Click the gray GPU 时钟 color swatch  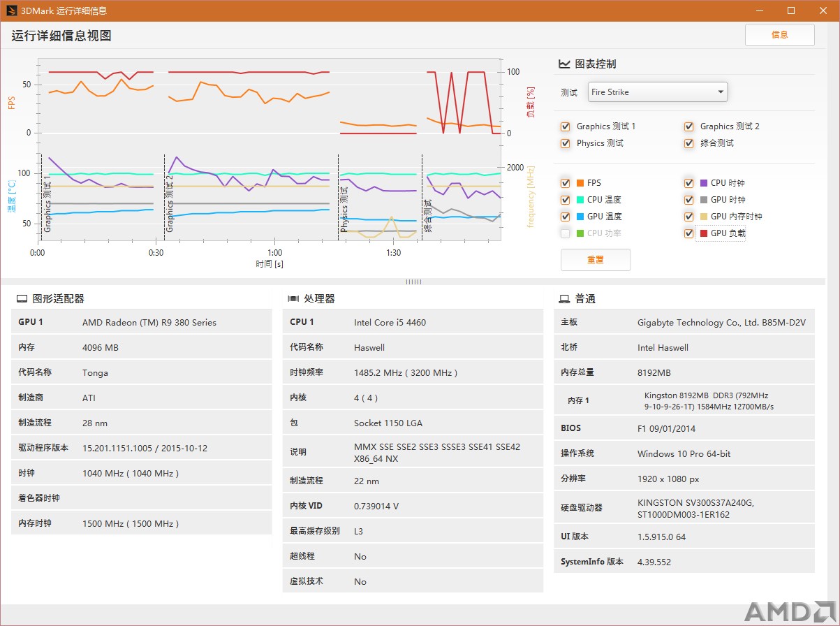point(703,200)
